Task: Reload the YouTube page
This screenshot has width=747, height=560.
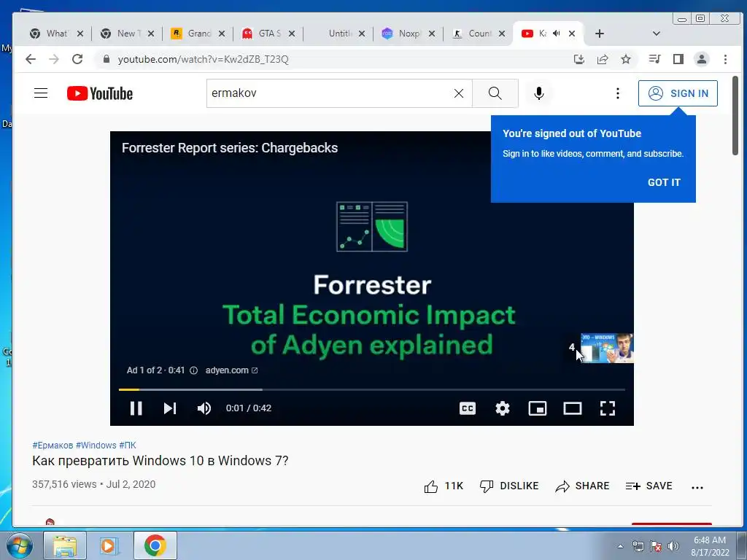Action: click(x=77, y=59)
